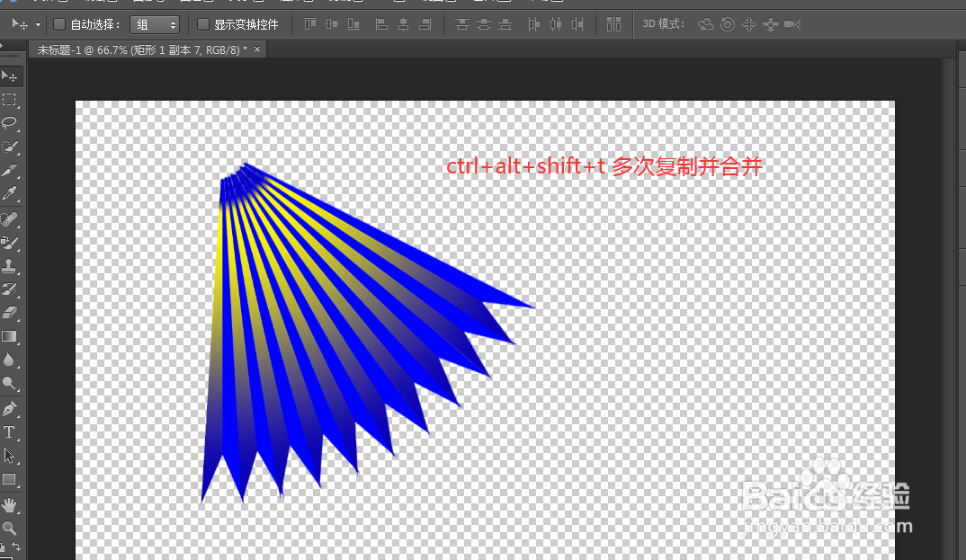Open the 组 selection dropdown

pos(153,24)
